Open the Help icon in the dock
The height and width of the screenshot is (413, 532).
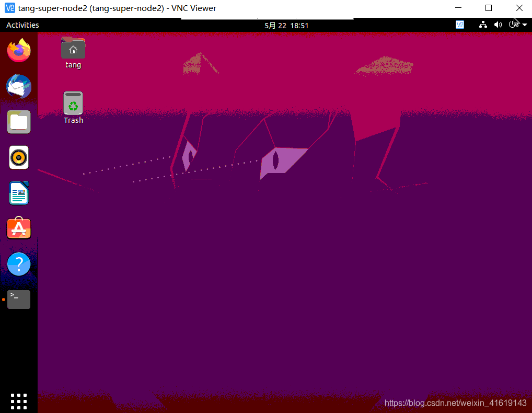[19, 264]
